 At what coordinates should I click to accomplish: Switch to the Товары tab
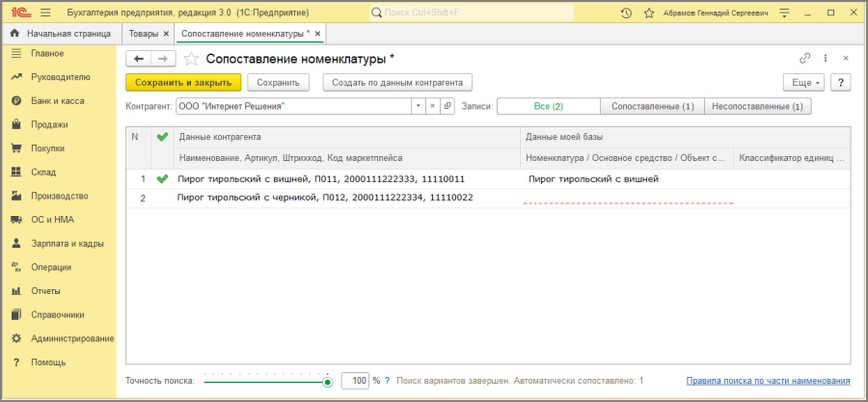point(144,34)
